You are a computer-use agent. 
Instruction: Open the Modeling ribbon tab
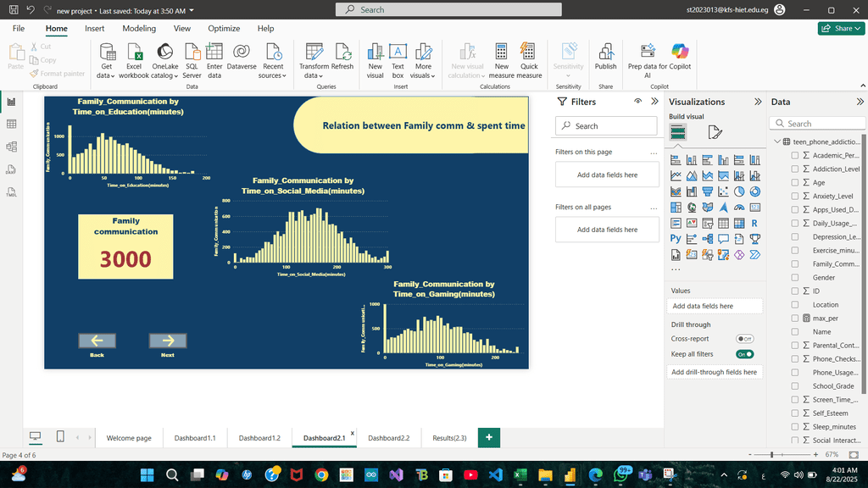[139, 28]
